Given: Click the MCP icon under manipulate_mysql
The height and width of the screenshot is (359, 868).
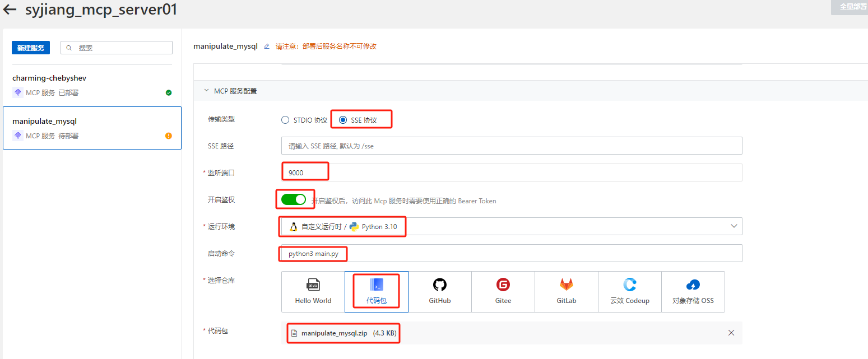Looking at the screenshot, I should [x=17, y=136].
